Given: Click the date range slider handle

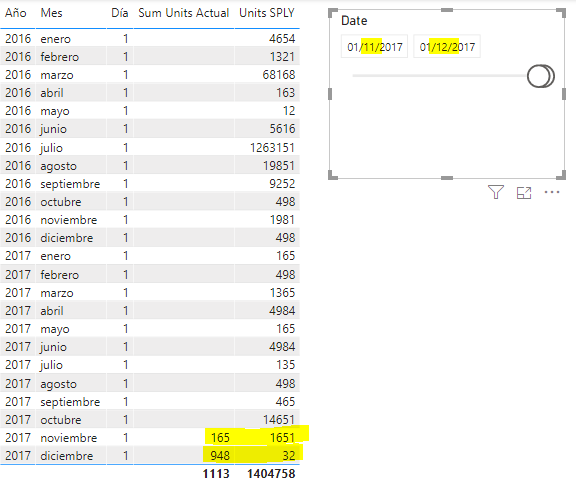Looking at the screenshot, I should (x=540, y=76).
